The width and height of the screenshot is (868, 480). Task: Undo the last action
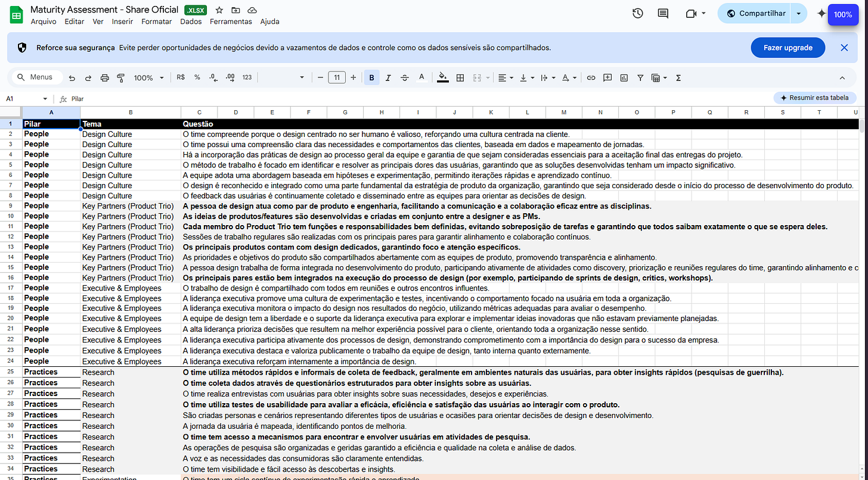[x=72, y=77]
